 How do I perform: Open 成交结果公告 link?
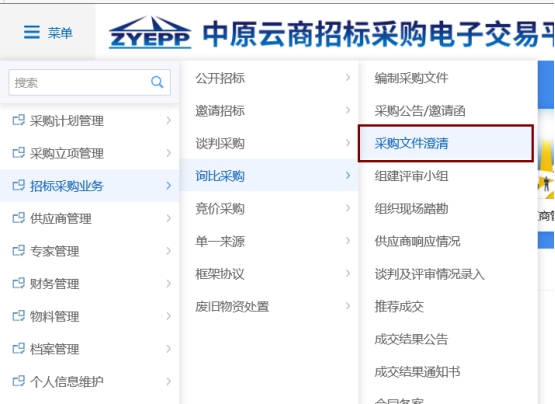pyautogui.click(x=411, y=339)
